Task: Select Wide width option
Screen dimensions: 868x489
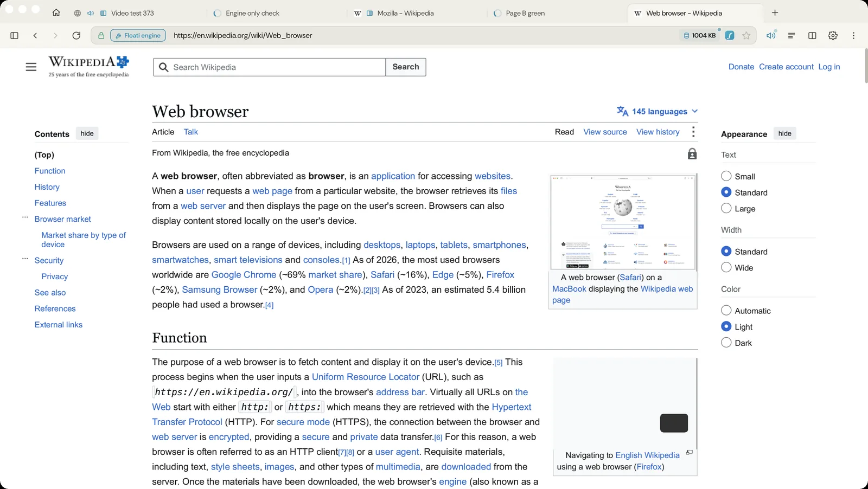Action: [x=726, y=267]
